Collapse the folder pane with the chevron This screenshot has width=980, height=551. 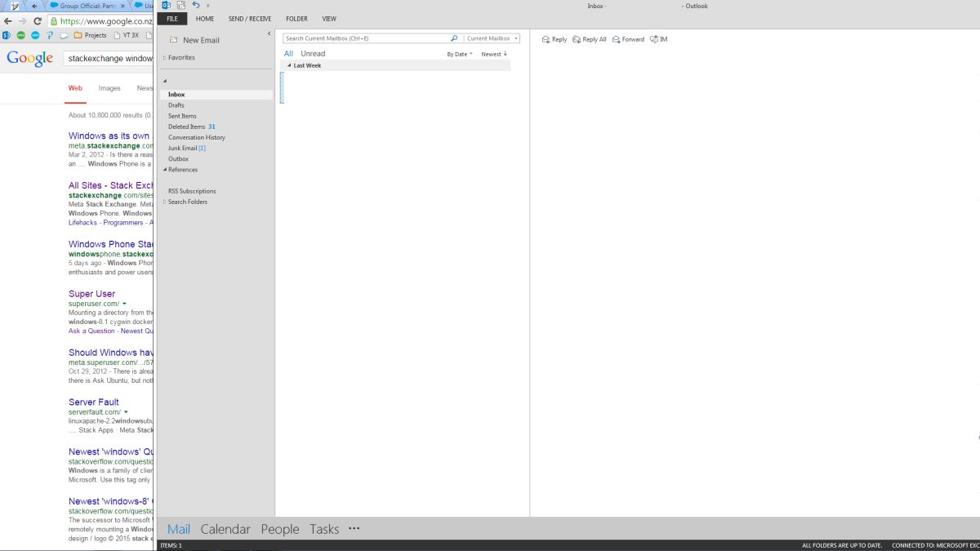click(269, 33)
